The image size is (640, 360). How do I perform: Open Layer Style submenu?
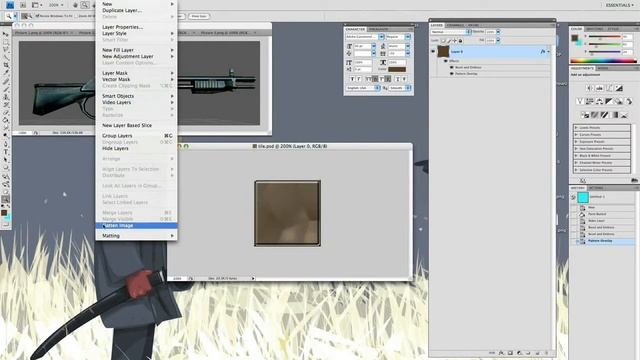(x=136, y=33)
